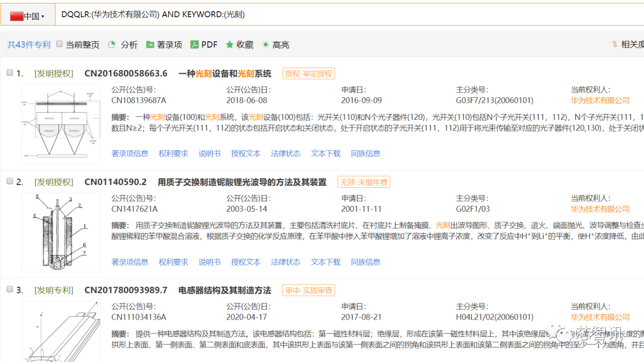Click the 共43件专利 result count

point(29,45)
